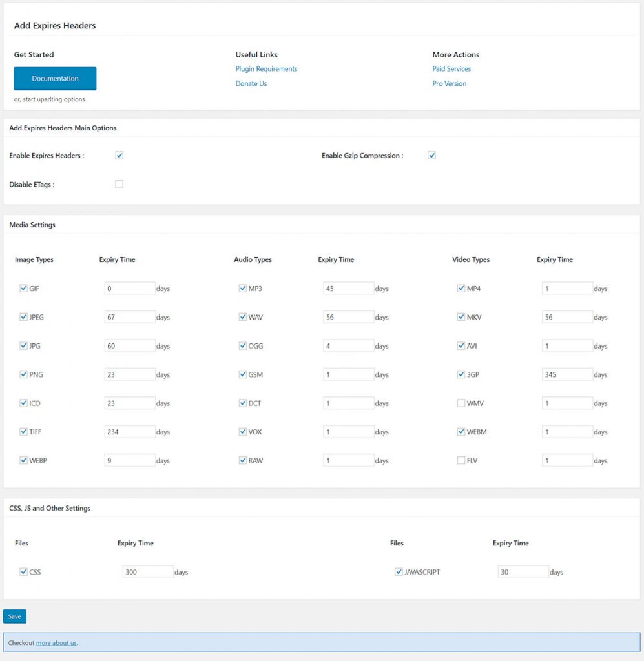Focus the MP3 expiry time field

click(349, 289)
